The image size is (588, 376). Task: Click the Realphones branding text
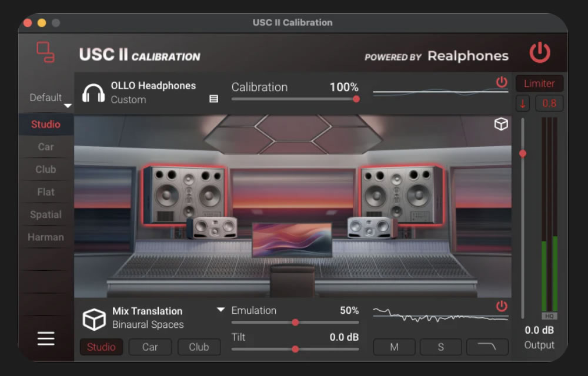[468, 56]
